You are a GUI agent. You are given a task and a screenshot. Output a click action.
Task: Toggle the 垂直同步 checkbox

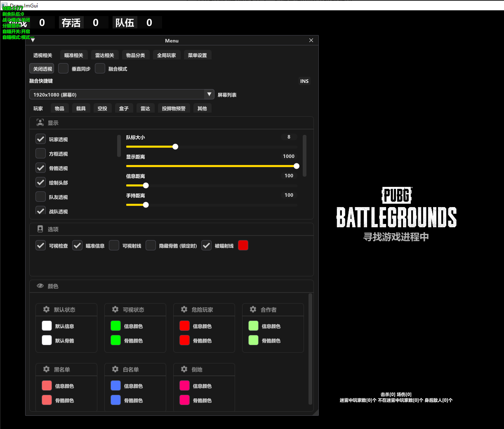(64, 68)
